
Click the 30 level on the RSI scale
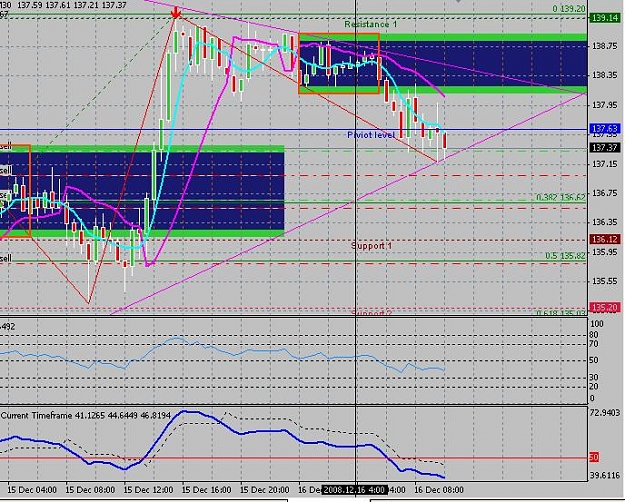594,377
